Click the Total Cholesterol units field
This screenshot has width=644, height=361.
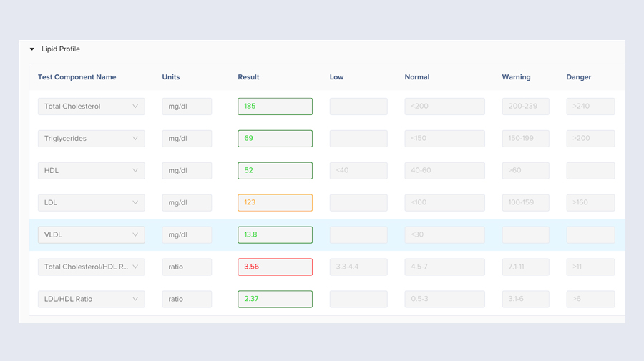pos(187,107)
